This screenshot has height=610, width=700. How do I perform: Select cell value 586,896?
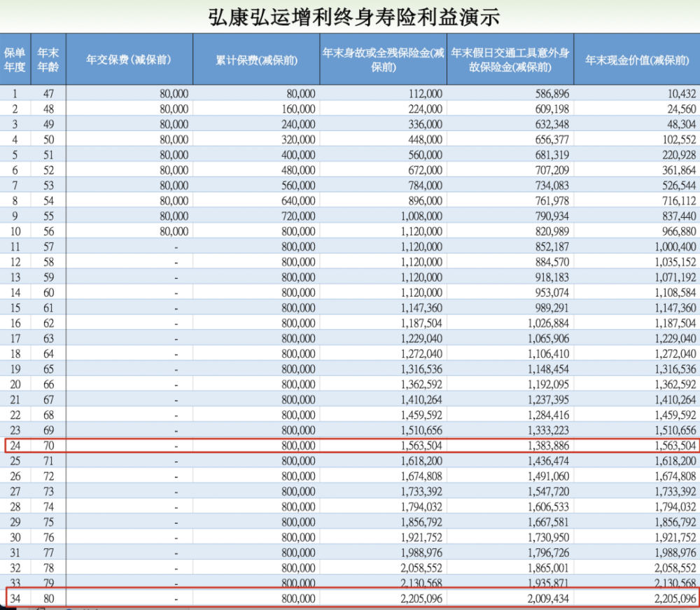pyautogui.click(x=552, y=94)
